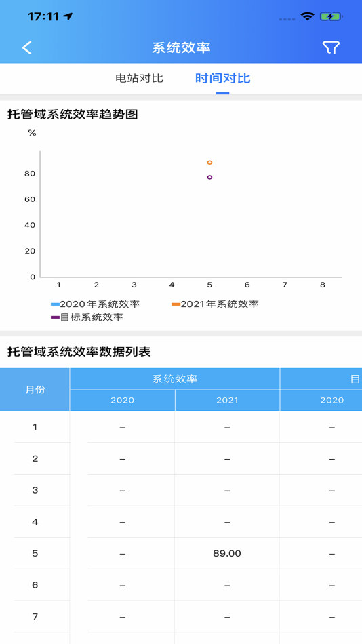Viewport: 362px width, 644px height.
Task: Tap the month 2 row label
Action: 35,459
